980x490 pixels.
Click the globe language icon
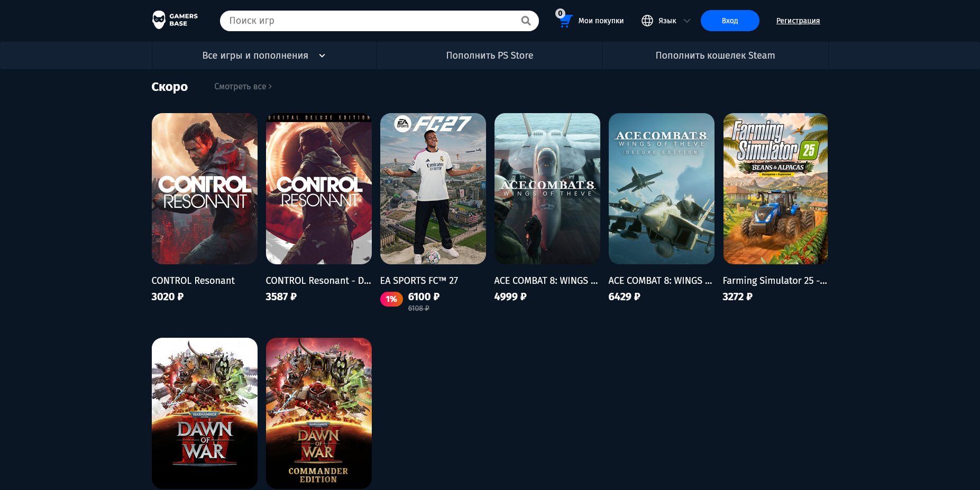(647, 21)
